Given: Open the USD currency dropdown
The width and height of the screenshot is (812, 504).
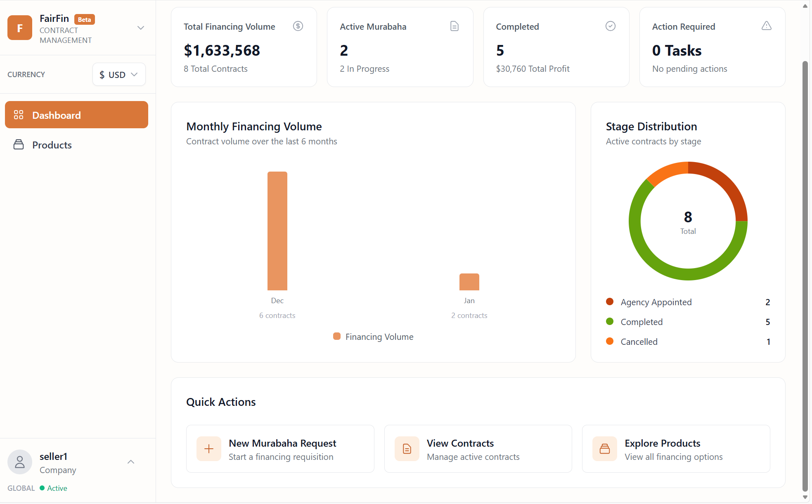Looking at the screenshot, I should [119, 75].
